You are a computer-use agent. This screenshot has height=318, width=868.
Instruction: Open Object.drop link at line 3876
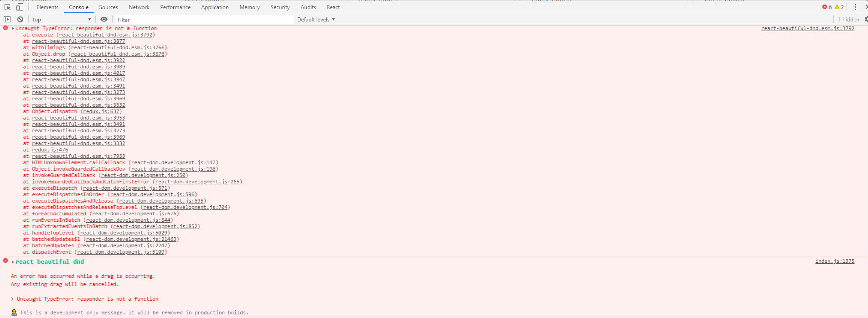[x=118, y=54]
